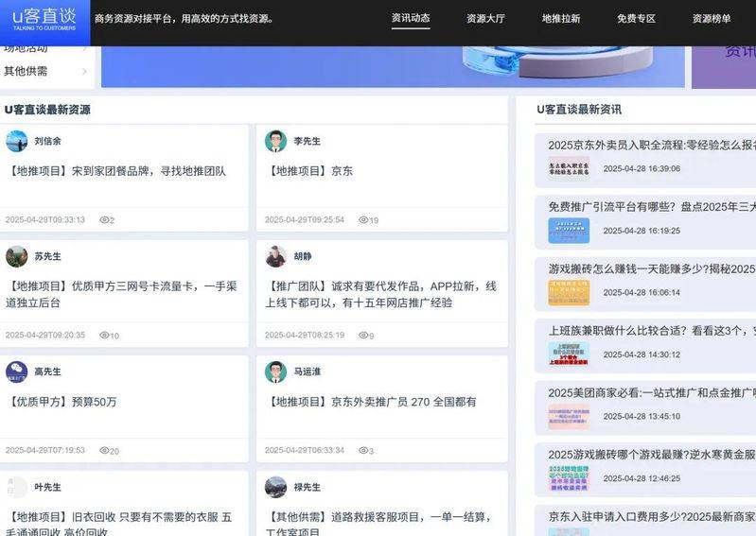The height and width of the screenshot is (536, 756).
Task: Open the 资源大厅 nav tab
Action: (x=485, y=18)
